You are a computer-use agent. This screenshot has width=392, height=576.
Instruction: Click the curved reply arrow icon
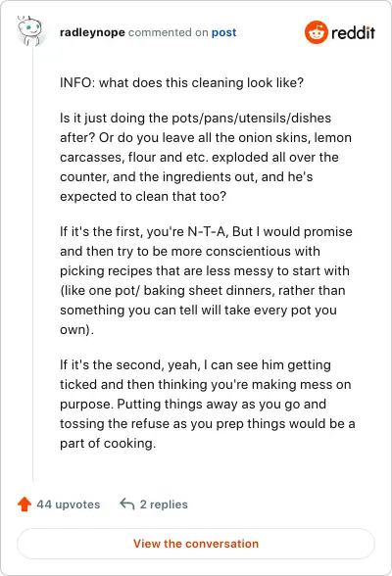127,504
